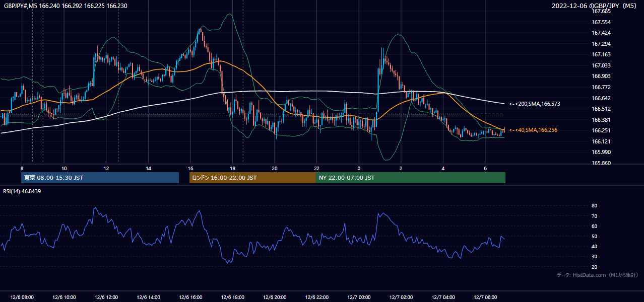Click price axis value 167.554

(x=601, y=22)
